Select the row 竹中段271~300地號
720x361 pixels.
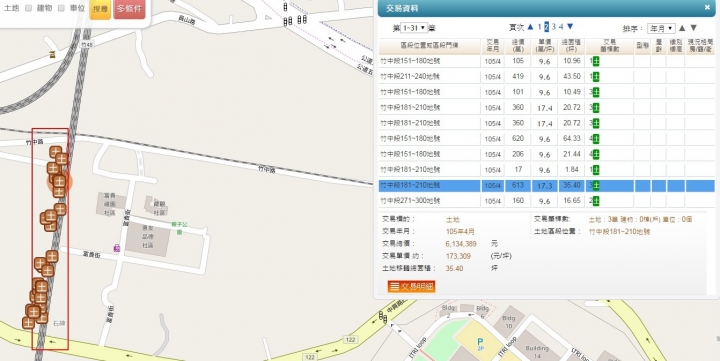pos(546,201)
